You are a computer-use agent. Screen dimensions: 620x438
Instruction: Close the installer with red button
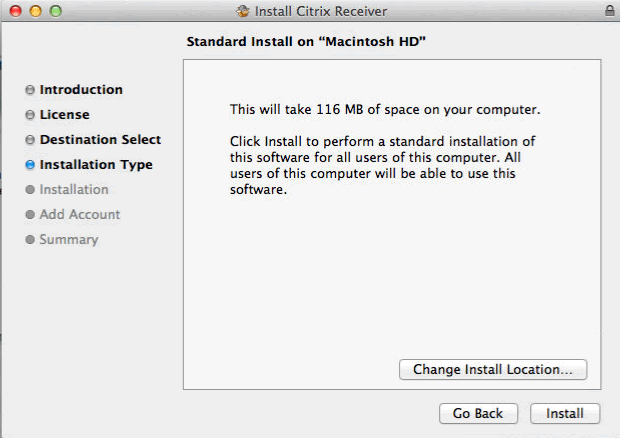[15, 11]
